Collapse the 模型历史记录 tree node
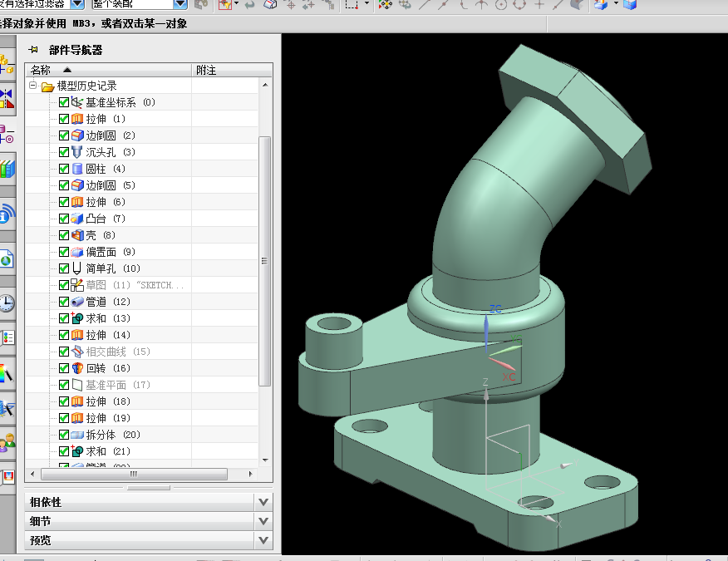 tap(32, 86)
